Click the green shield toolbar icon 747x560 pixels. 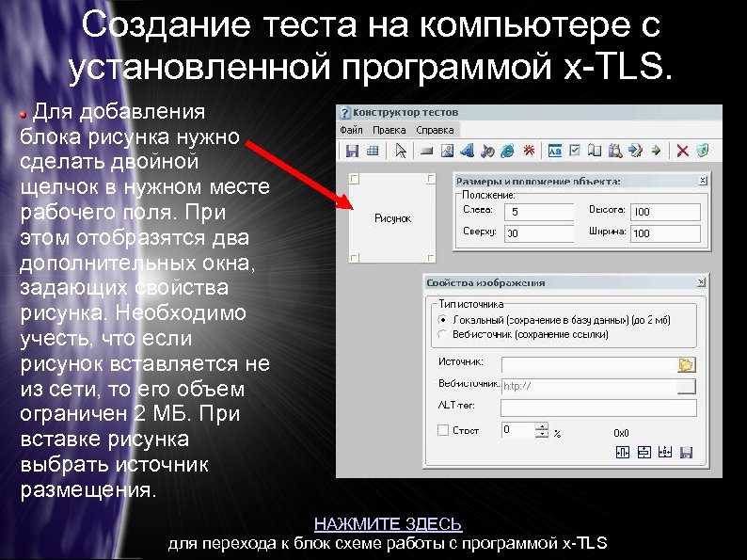click(x=703, y=151)
